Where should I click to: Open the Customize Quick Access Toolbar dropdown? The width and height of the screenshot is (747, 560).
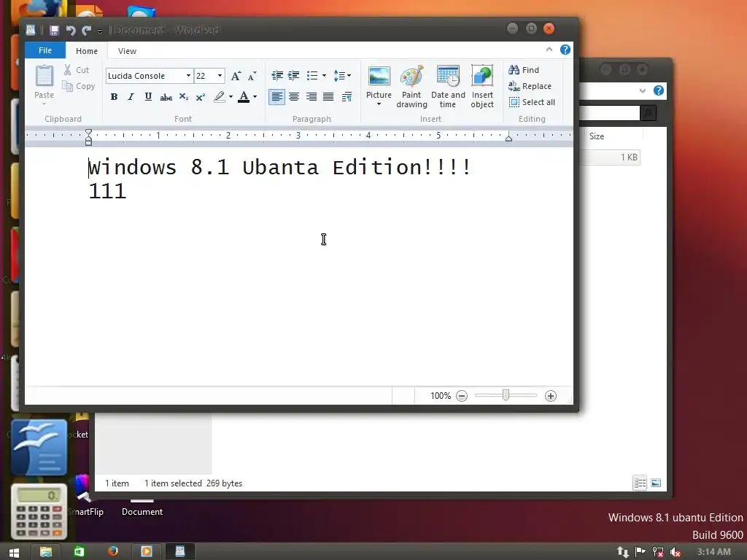100,31
